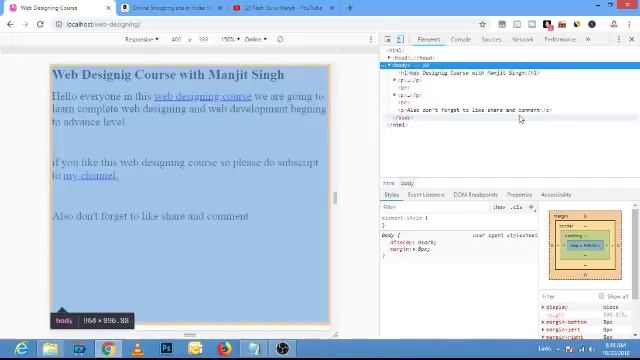
Task: Click the margin region of box model
Action: [x=585, y=216]
